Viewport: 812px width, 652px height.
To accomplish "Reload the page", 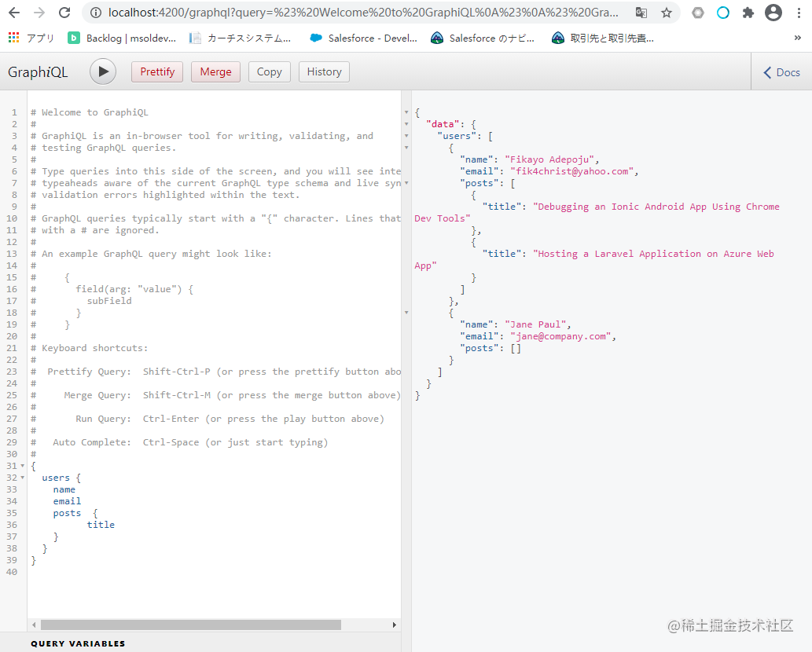I will [64, 13].
